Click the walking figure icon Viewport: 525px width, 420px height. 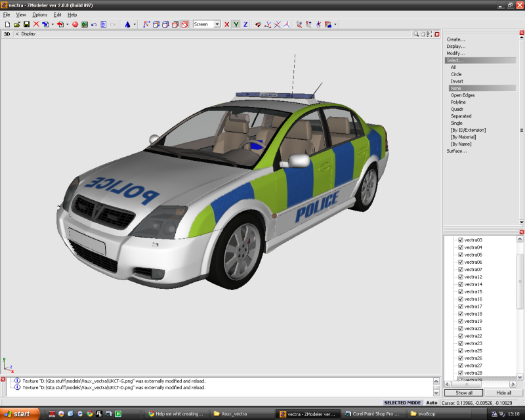pos(318,24)
